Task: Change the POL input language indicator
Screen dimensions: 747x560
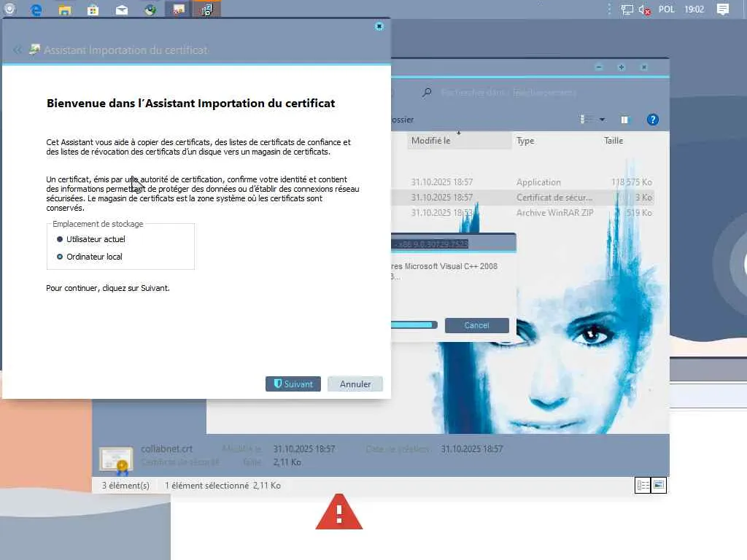Action: 667,9
